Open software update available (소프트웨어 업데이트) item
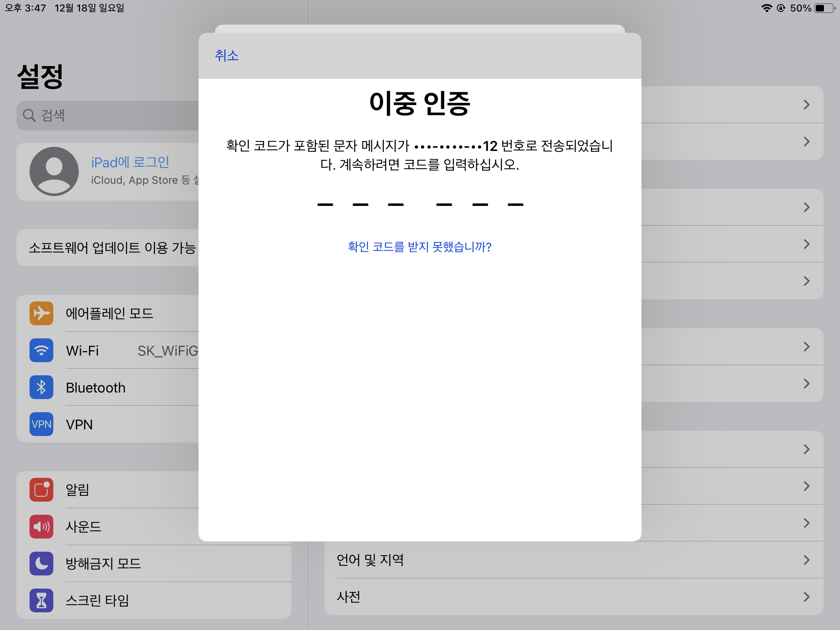Image resolution: width=840 pixels, height=630 pixels. (x=112, y=248)
